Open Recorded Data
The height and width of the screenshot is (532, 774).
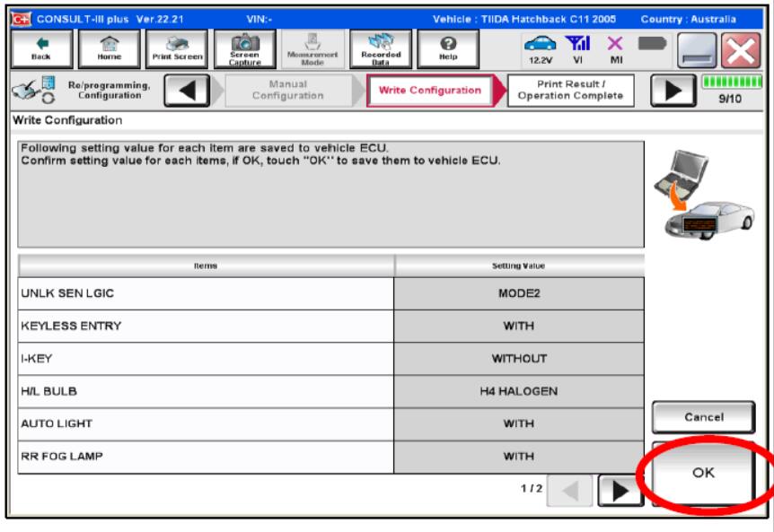pyautogui.click(x=381, y=48)
